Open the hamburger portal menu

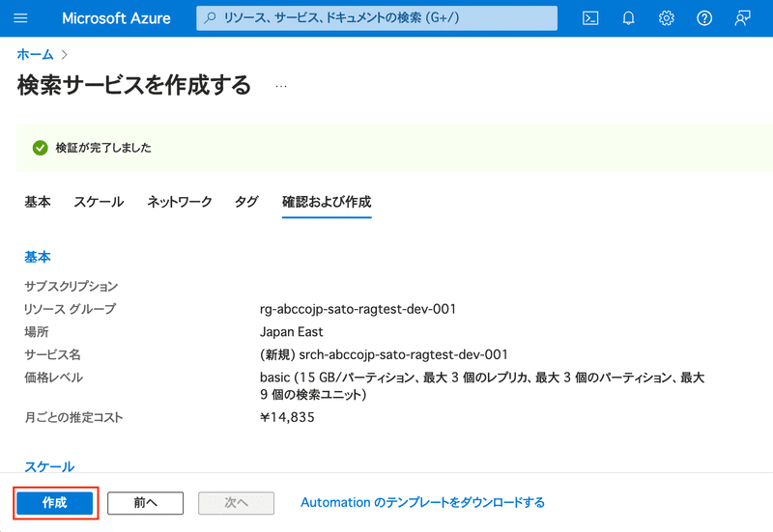[20, 18]
